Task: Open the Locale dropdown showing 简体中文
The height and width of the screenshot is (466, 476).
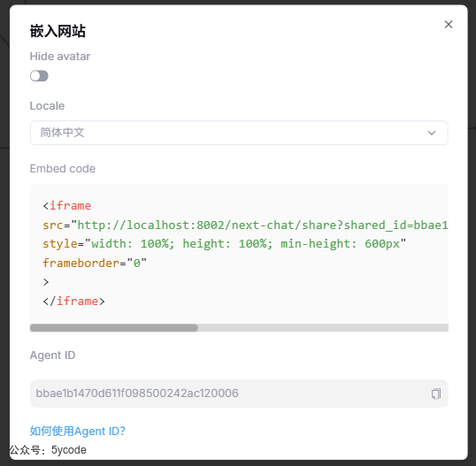Action: (239, 133)
